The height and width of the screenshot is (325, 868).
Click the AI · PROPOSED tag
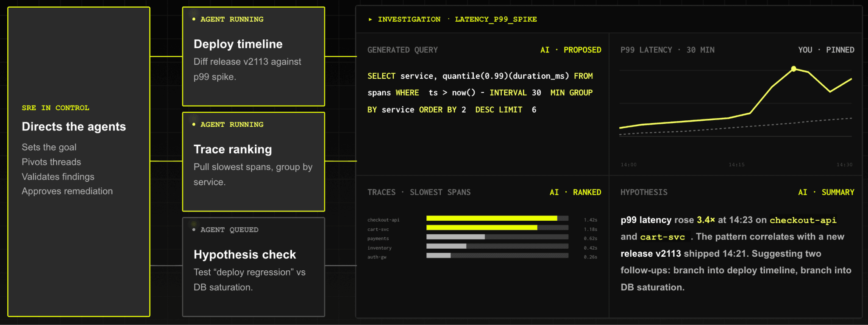(570, 50)
